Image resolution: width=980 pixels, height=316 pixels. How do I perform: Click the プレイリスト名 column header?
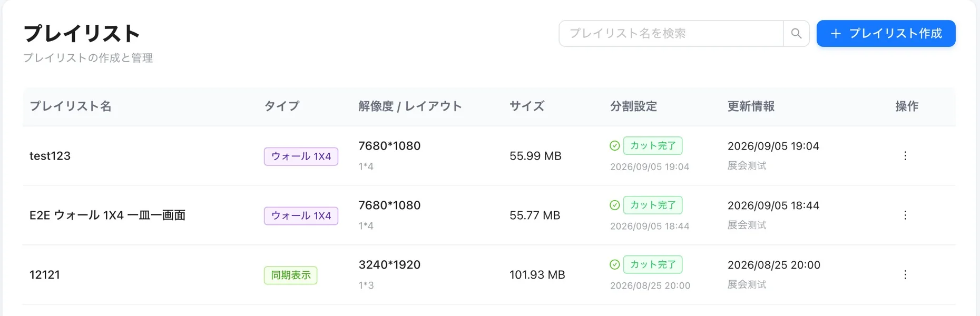click(71, 106)
